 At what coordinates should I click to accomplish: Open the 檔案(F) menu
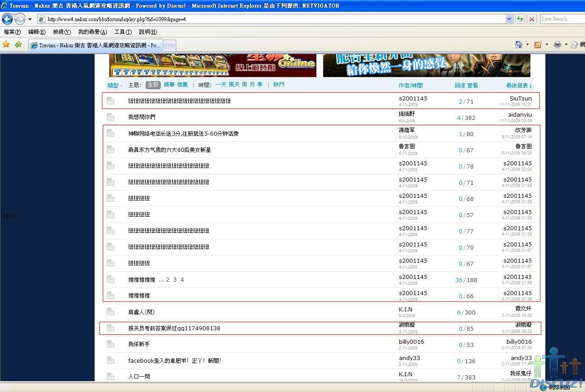click(x=12, y=32)
